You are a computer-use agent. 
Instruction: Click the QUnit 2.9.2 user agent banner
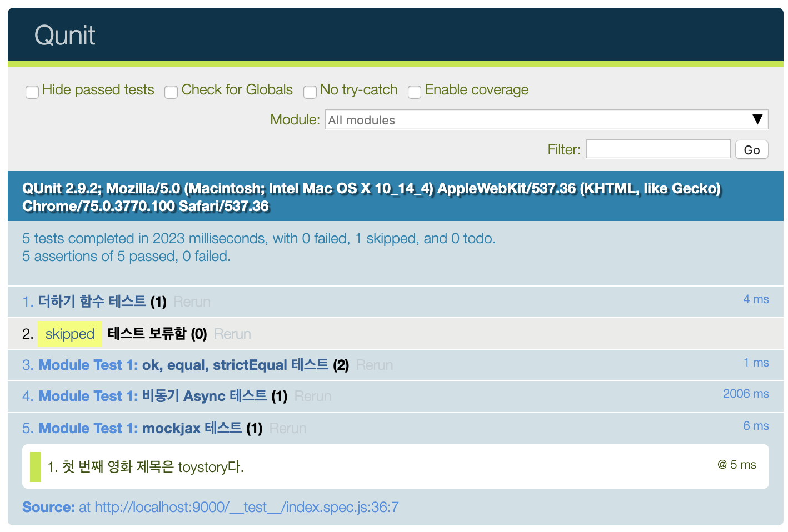pyautogui.click(x=396, y=197)
